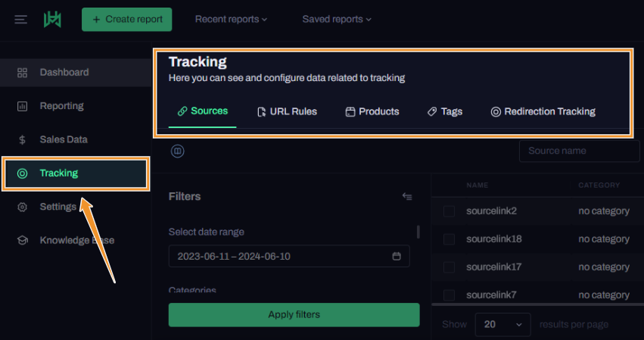Click the Source name search field
The height and width of the screenshot is (340, 644).
point(579,151)
